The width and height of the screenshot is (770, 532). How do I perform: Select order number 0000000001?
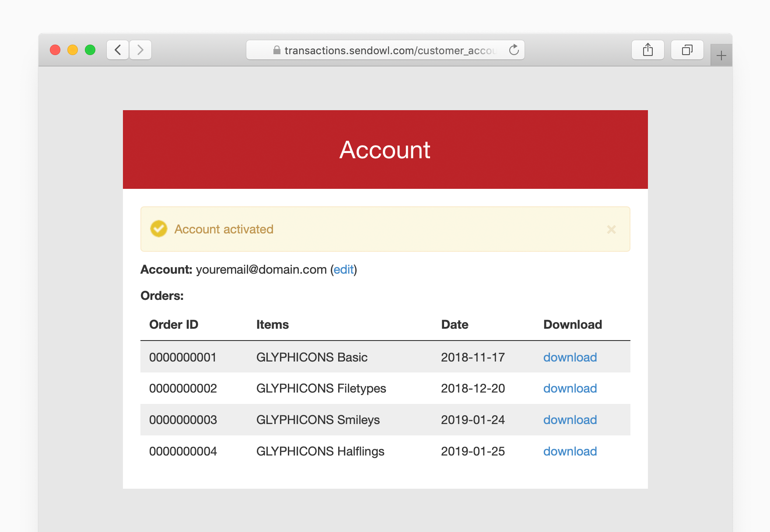[183, 357]
